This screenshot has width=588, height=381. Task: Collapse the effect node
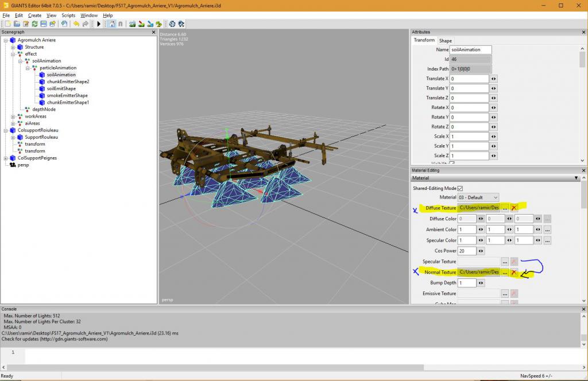13,54
